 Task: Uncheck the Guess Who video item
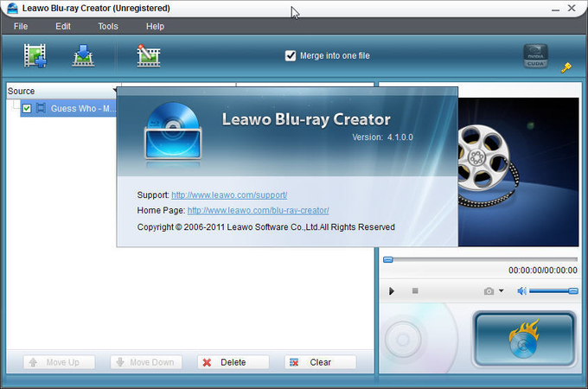[27, 108]
